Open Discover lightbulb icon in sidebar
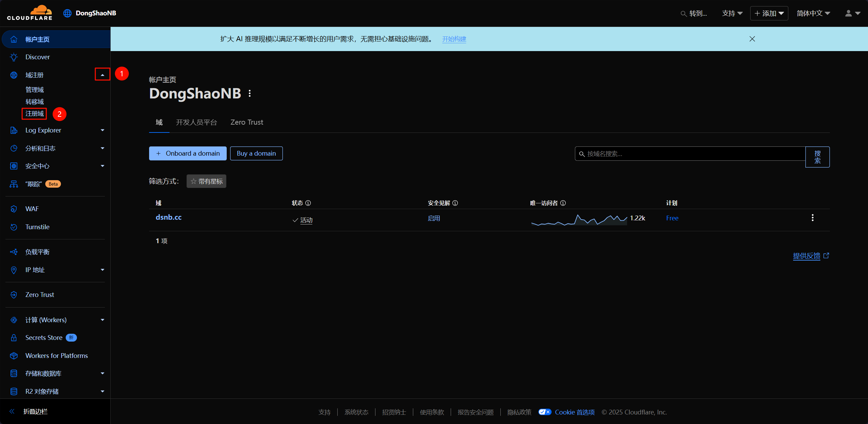The image size is (868, 424). point(14,57)
